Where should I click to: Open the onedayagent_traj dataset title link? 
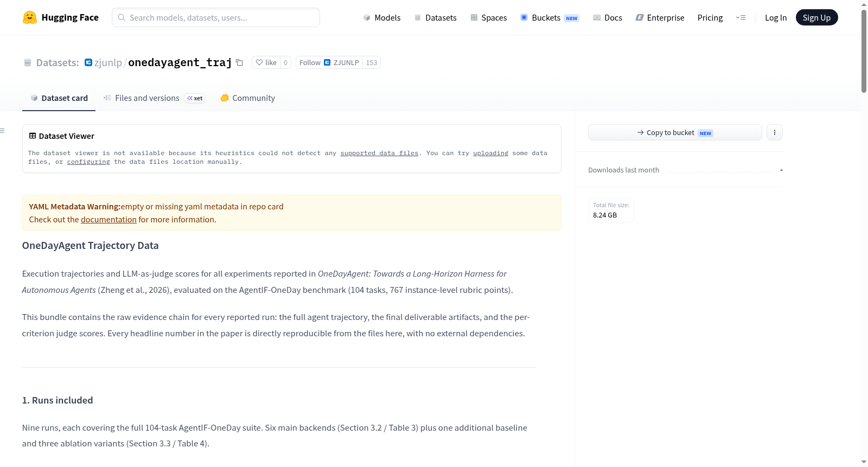click(x=180, y=62)
